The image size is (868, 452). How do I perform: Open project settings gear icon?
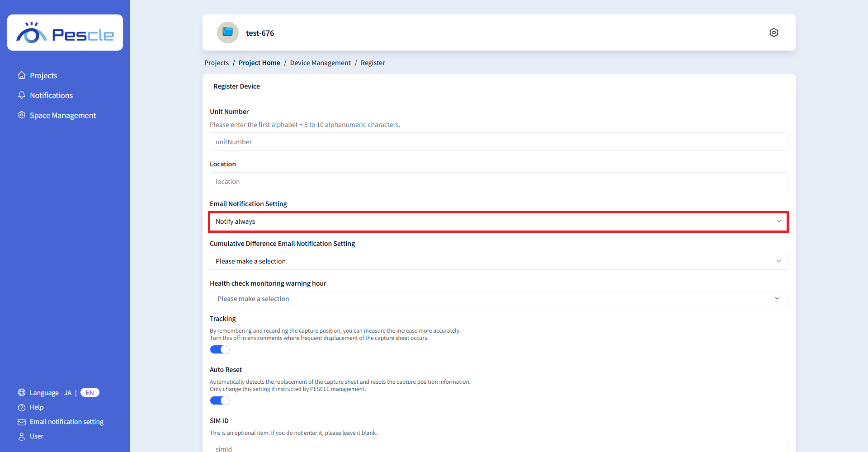[774, 33]
